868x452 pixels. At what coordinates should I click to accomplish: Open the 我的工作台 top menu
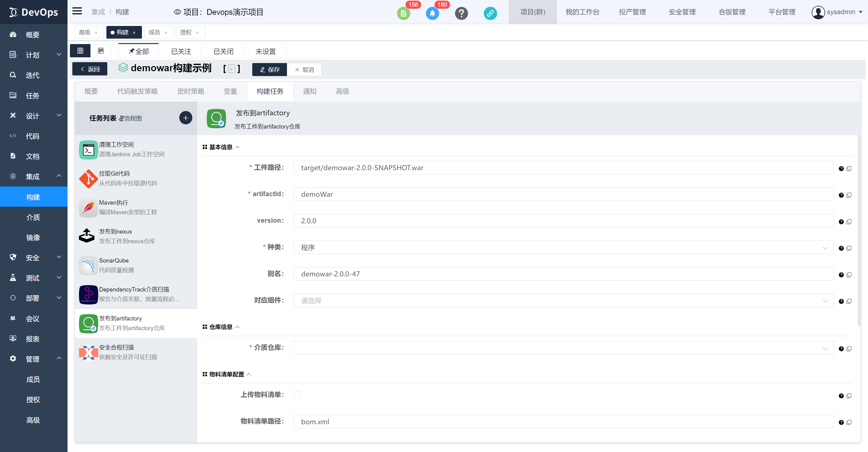pyautogui.click(x=582, y=12)
